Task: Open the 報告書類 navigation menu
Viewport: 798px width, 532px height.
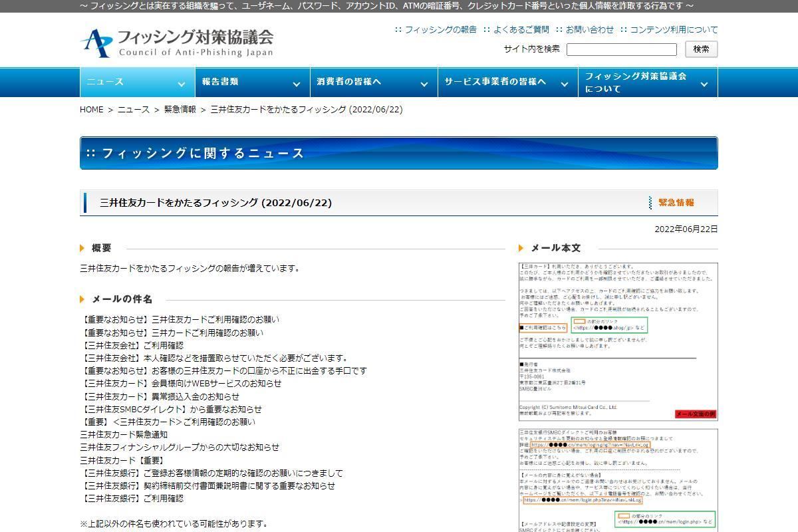Action: coord(253,82)
